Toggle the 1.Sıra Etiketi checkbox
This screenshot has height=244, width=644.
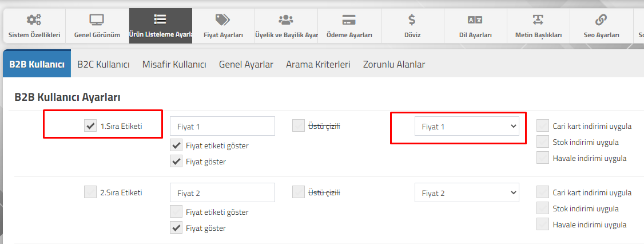tap(90, 126)
